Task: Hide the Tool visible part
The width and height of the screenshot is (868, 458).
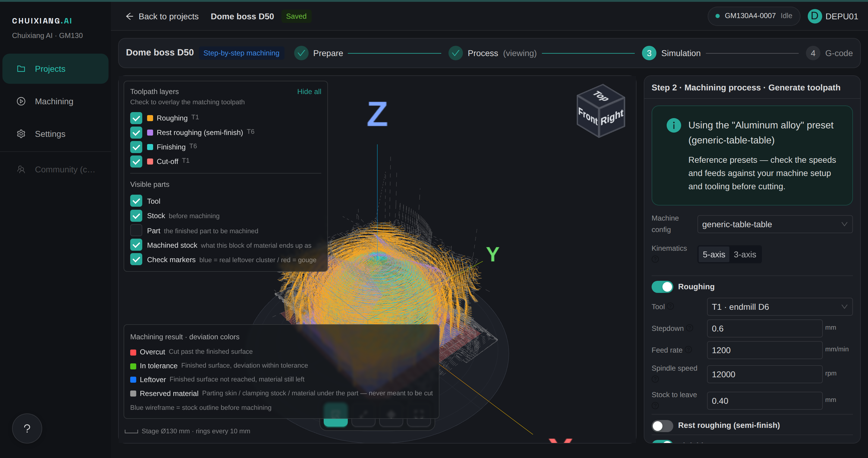Action: 136,201
